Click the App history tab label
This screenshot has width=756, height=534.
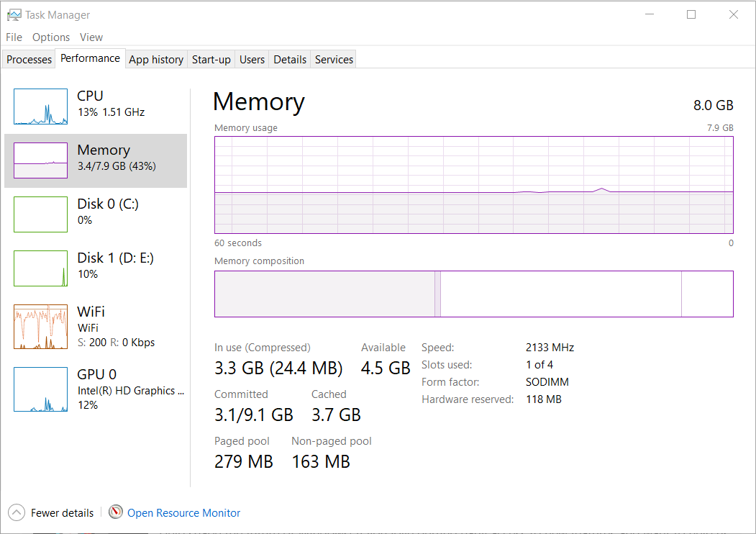coord(155,59)
